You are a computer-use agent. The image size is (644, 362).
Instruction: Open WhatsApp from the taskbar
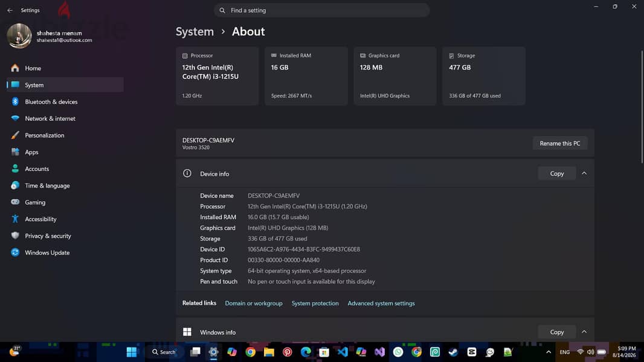[398, 352]
